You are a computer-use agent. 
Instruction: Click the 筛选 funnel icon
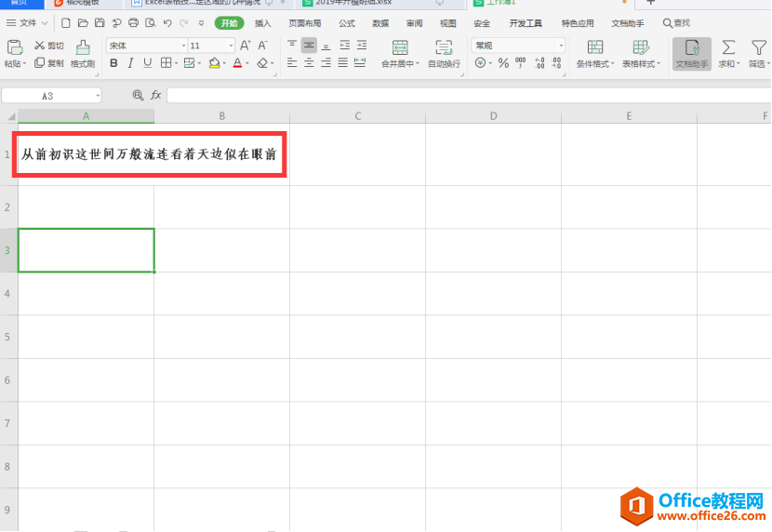coord(759,47)
